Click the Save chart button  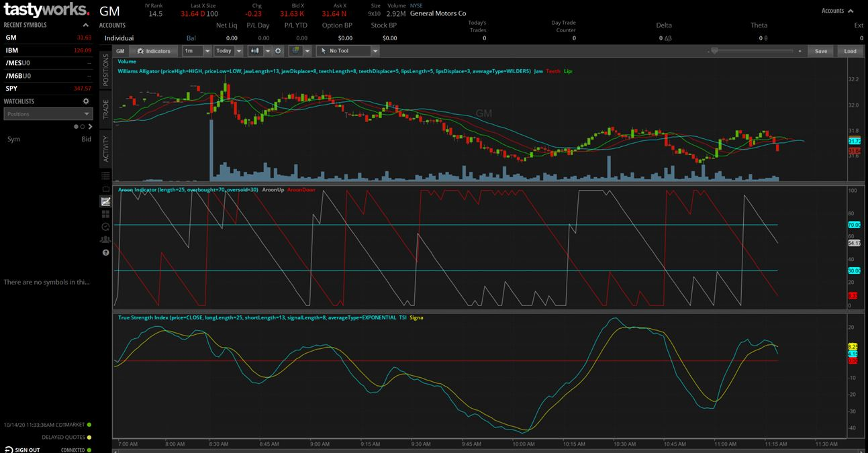coord(821,51)
